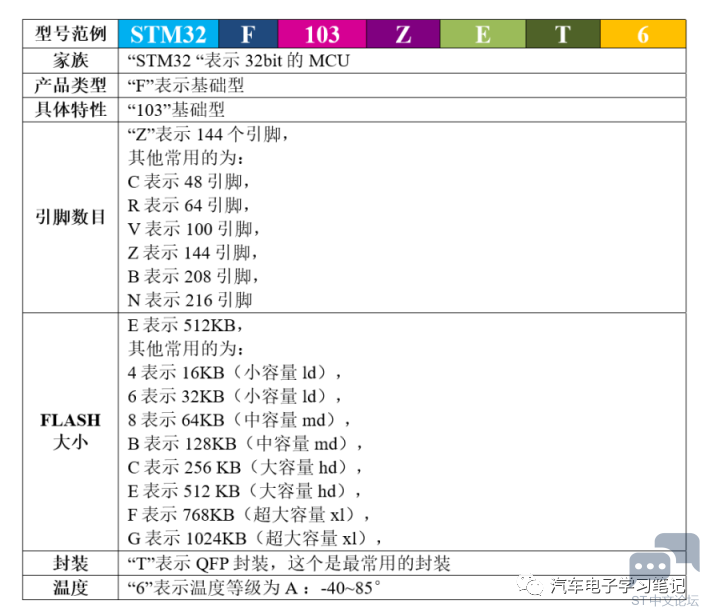Click the 产品类型 row label

(x=70, y=85)
